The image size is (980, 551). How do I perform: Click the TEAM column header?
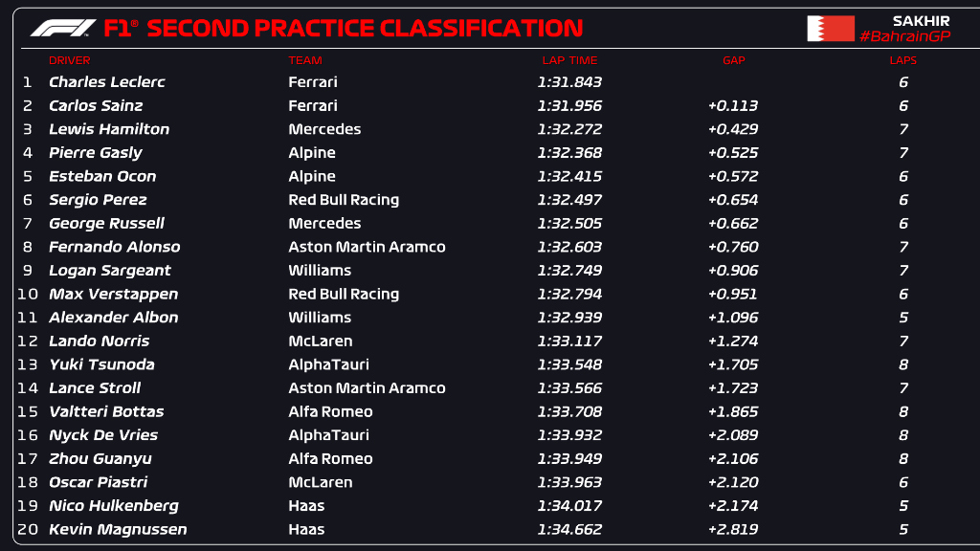(305, 60)
